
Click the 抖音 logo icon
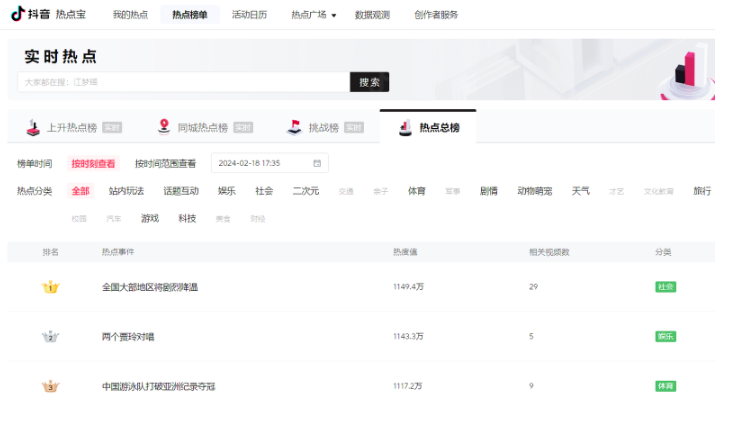17,15
